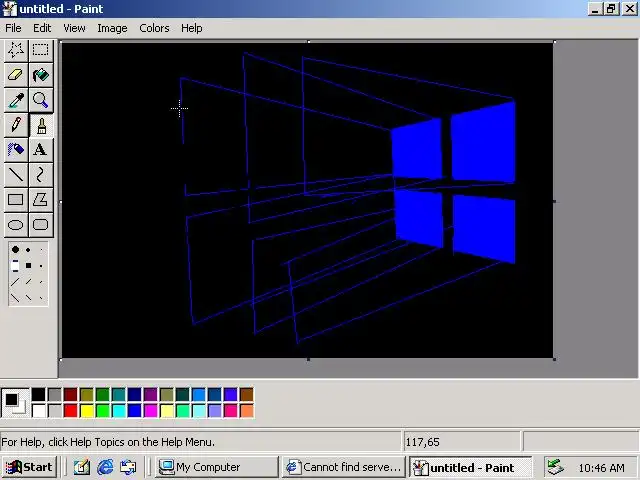This screenshot has height=480, width=640.
Task: Pick the medium backslash brush shape
Action: pyautogui.click(x=28, y=298)
